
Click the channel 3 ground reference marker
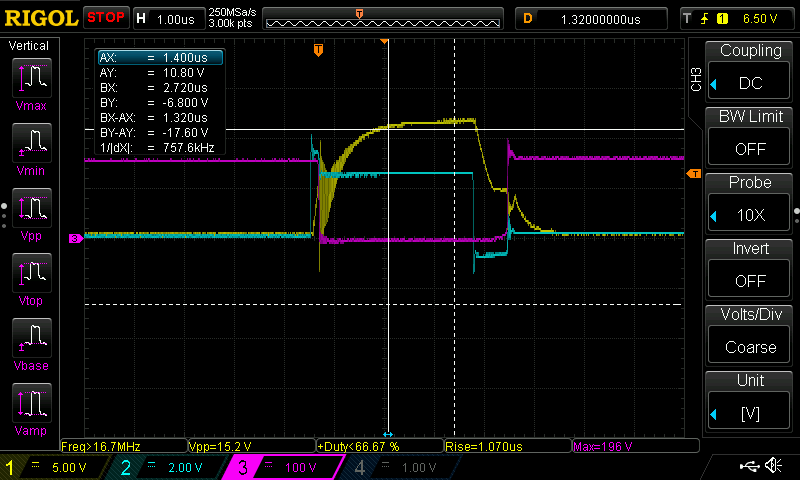(x=76, y=238)
